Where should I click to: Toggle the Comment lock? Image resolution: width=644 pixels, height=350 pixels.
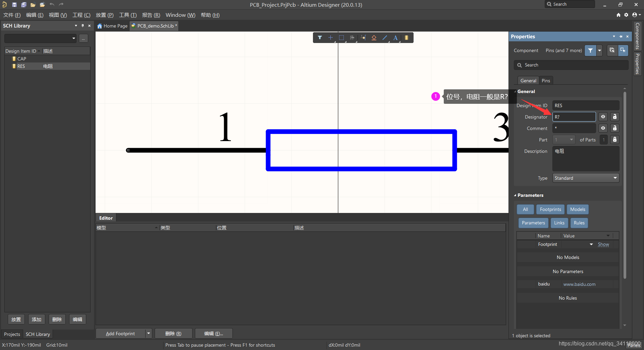(615, 128)
